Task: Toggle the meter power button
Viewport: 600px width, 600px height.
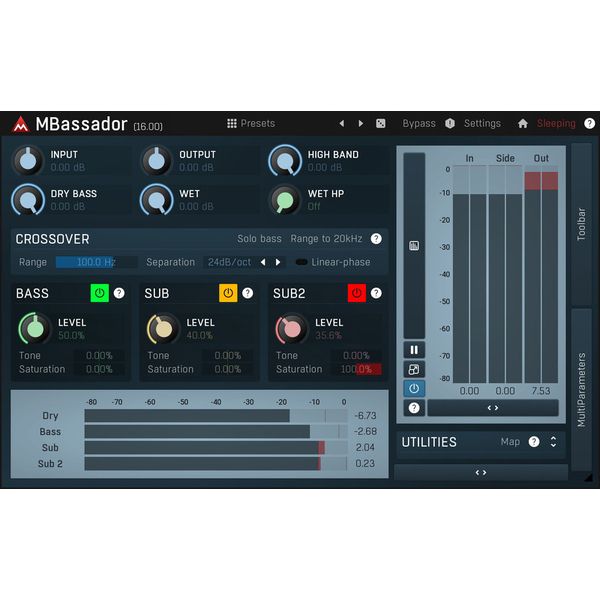Action: (414, 389)
